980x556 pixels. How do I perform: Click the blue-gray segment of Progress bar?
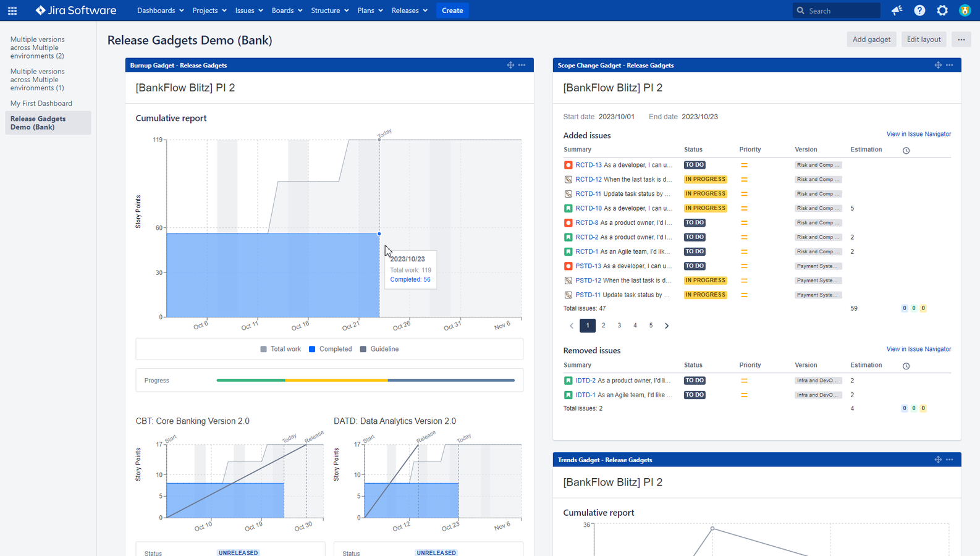[x=451, y=381]
